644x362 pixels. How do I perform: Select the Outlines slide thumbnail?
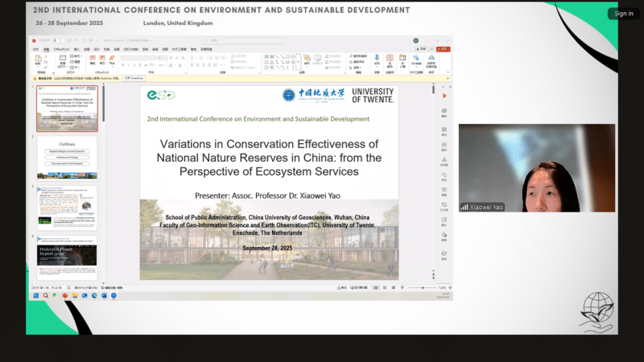[67, 157]
